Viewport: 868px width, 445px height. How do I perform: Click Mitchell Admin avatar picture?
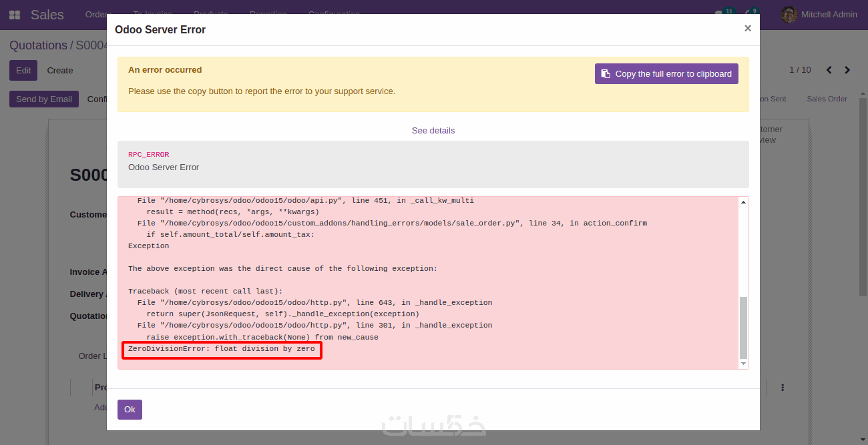pos(789,15)
